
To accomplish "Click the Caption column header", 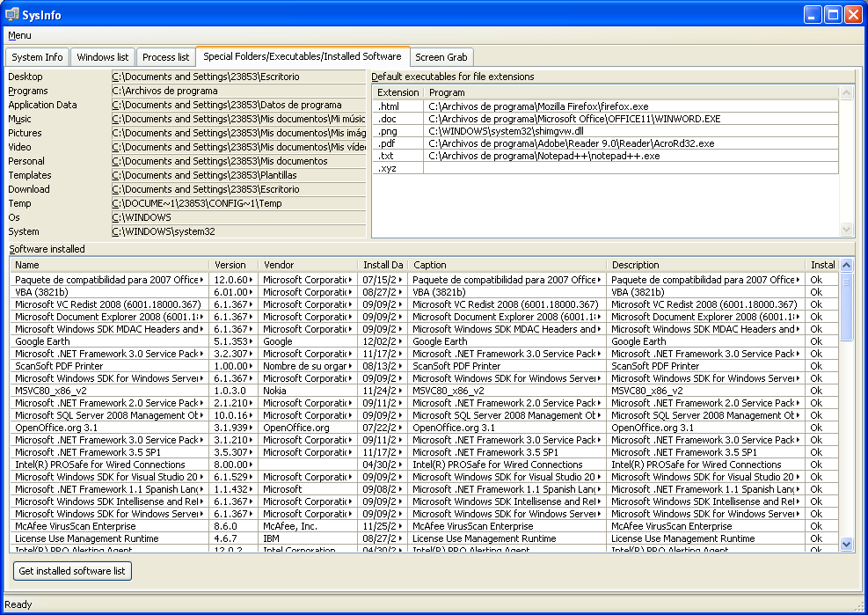I will [507, 265].
